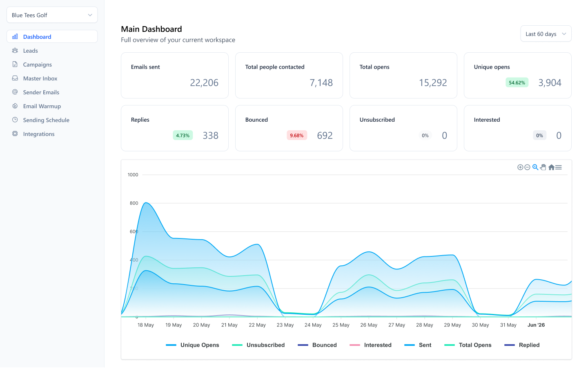Viewport: 588px width, 376px height.
Task: Click the date range dropdown chevron
Action: (564, 34)
